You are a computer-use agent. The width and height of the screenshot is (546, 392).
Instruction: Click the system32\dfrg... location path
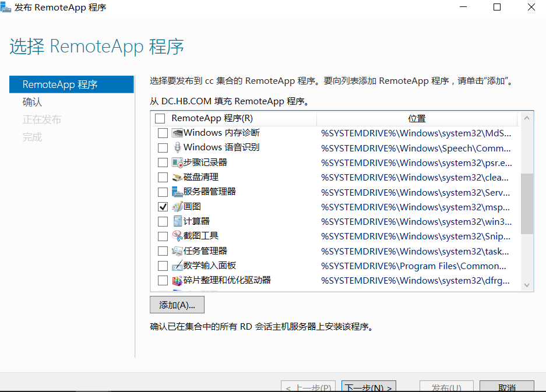tap(415, 281)
